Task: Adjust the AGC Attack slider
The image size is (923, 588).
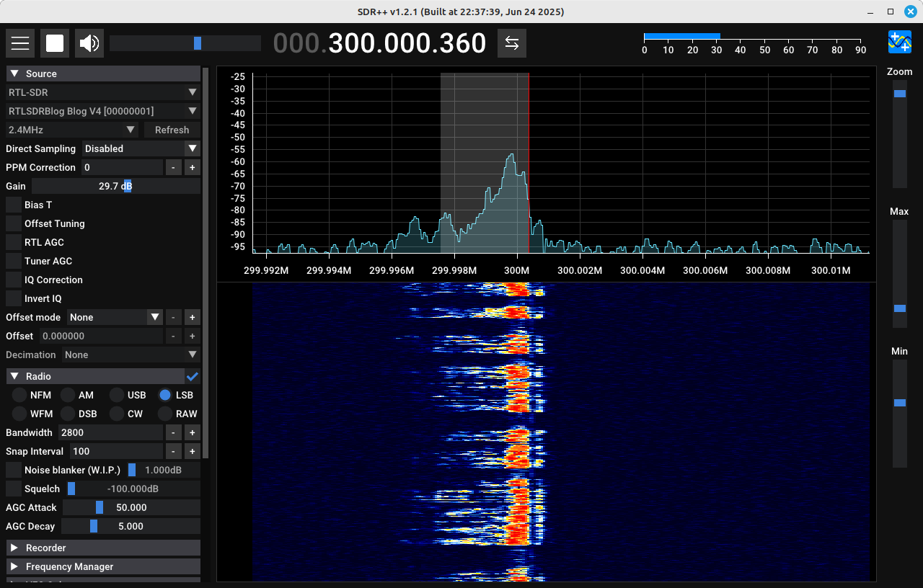Action: click(x=131, y=507)
